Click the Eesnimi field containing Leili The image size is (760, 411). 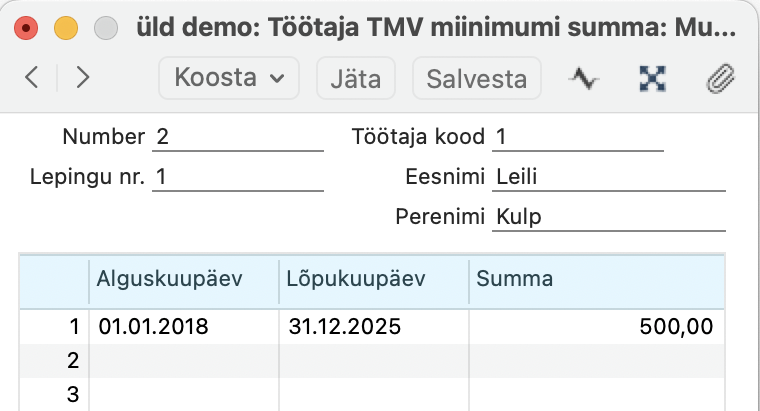[x=609, y=177]
